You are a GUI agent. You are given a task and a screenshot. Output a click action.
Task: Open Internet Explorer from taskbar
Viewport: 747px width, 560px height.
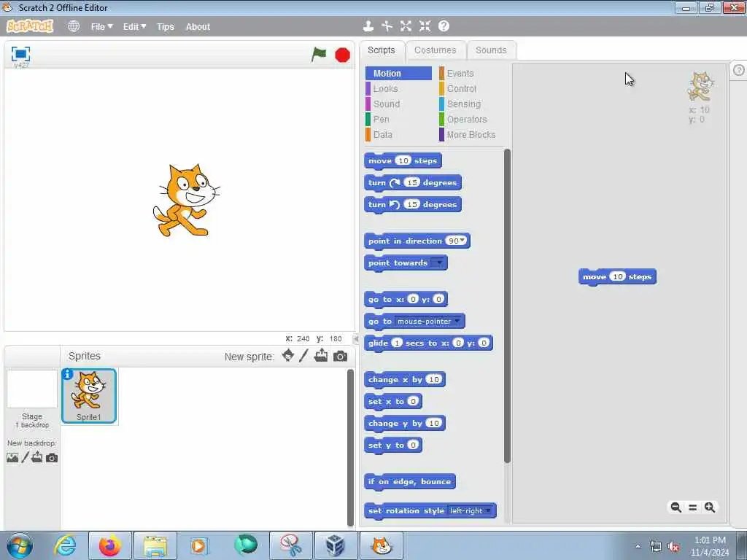pyautogui.click(x=65, y=545)
